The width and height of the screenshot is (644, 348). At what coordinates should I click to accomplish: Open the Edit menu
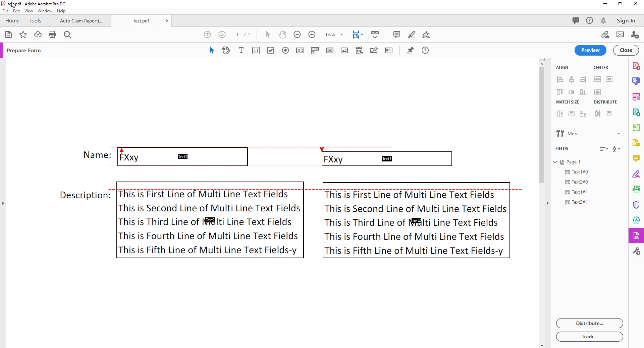[16, 11]
